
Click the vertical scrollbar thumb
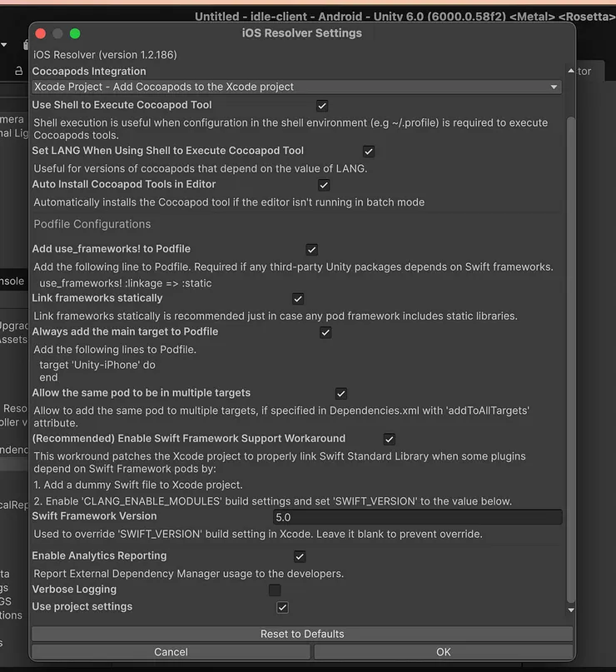pyautogui.click(x=571, y=359)
